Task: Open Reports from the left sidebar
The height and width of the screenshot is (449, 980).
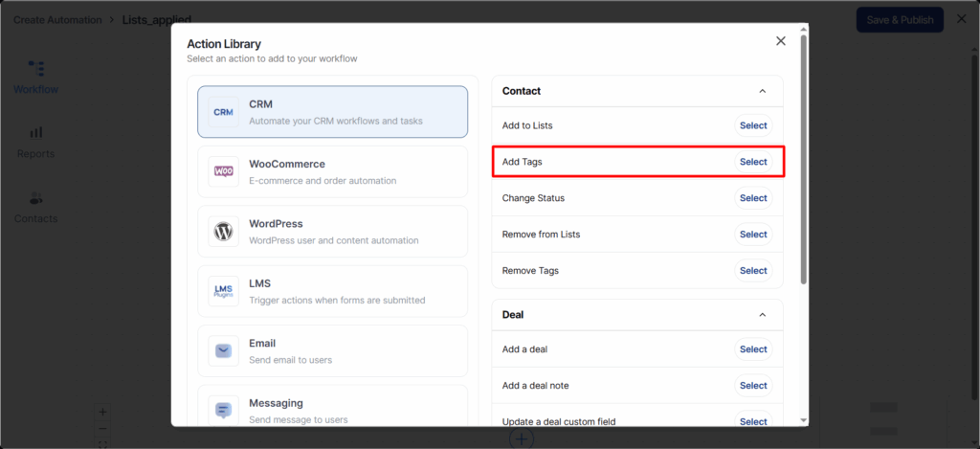Action: 35,142
